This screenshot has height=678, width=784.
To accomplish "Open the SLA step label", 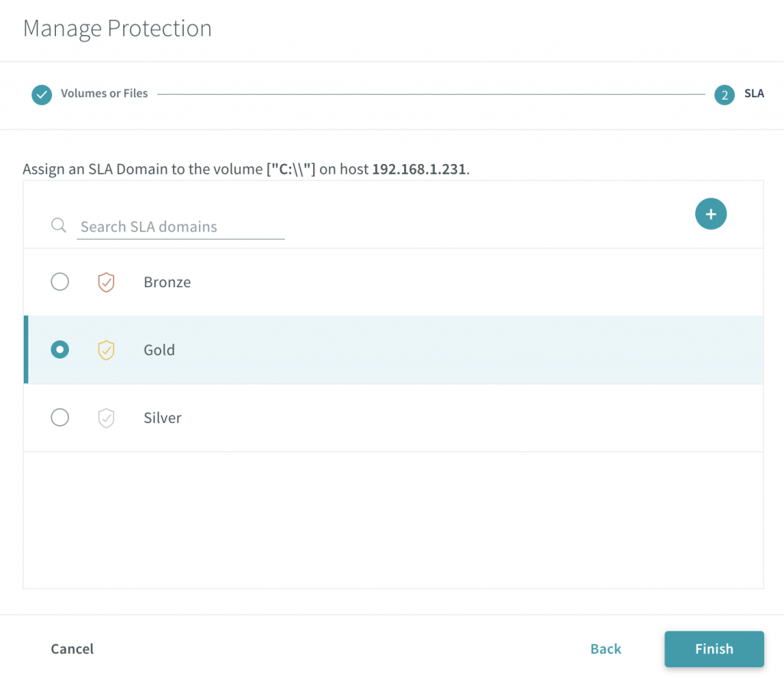I will click(754, 93).
